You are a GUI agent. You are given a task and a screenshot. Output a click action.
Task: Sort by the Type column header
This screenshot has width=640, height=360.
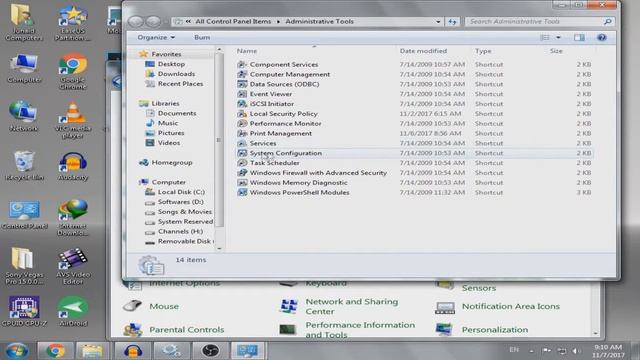click(483, 51)
